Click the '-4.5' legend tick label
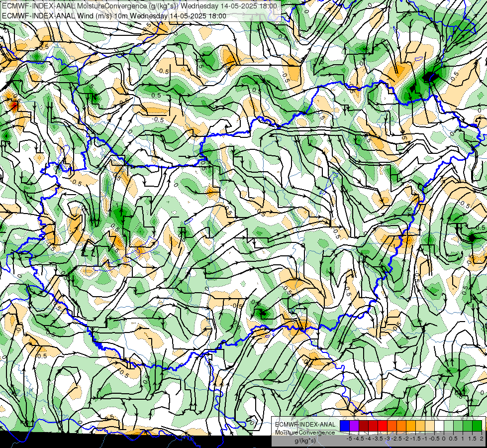Viewport: 487px width, 448px height. pos(359,439)
